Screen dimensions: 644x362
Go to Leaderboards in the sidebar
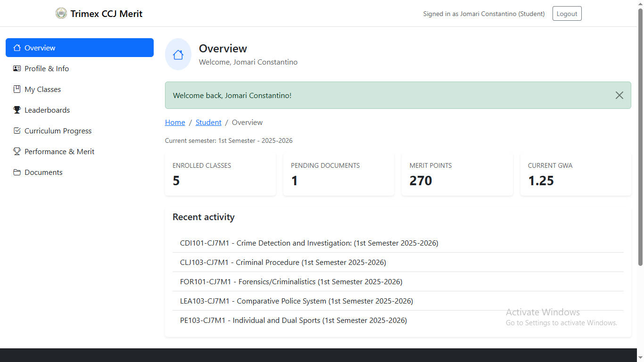coord(47,110)
